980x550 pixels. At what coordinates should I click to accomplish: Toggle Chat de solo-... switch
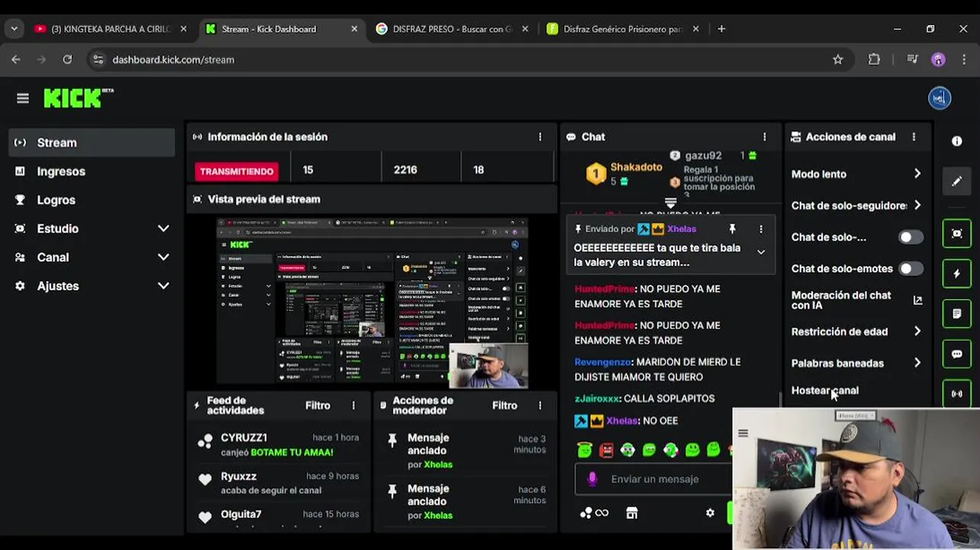coord(911,238)
